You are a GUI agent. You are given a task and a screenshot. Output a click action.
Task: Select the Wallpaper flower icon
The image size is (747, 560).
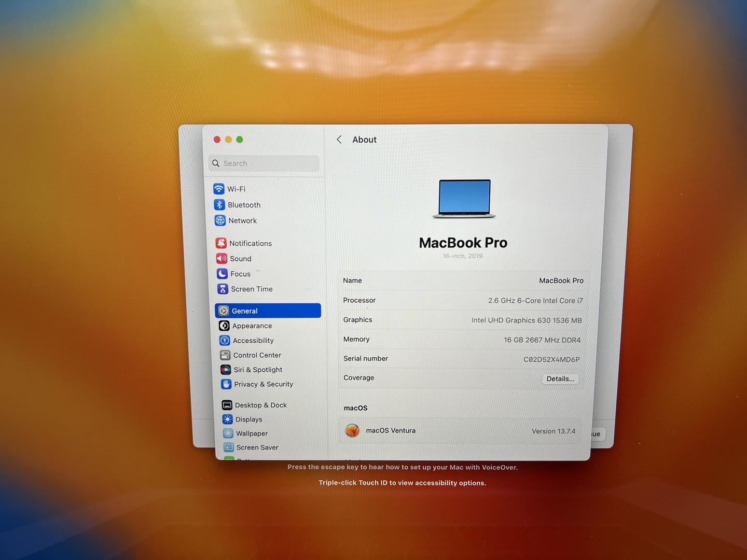point(228,433)
